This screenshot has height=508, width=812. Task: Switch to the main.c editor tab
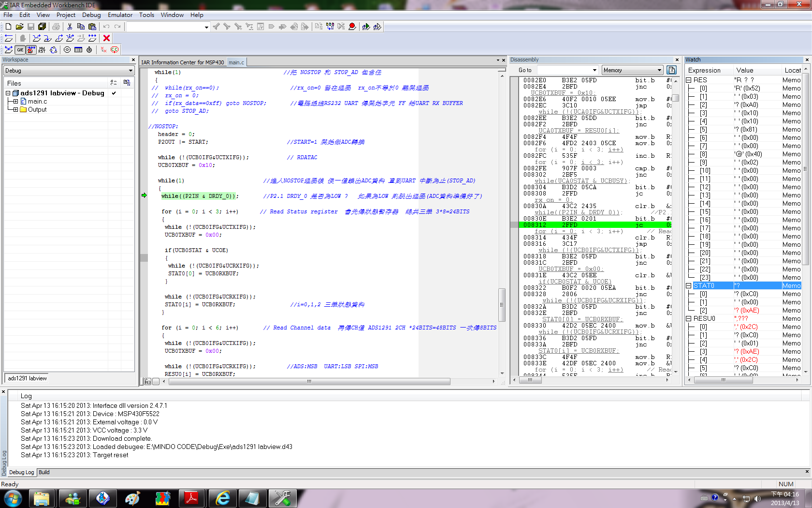(x=236, y=62)
